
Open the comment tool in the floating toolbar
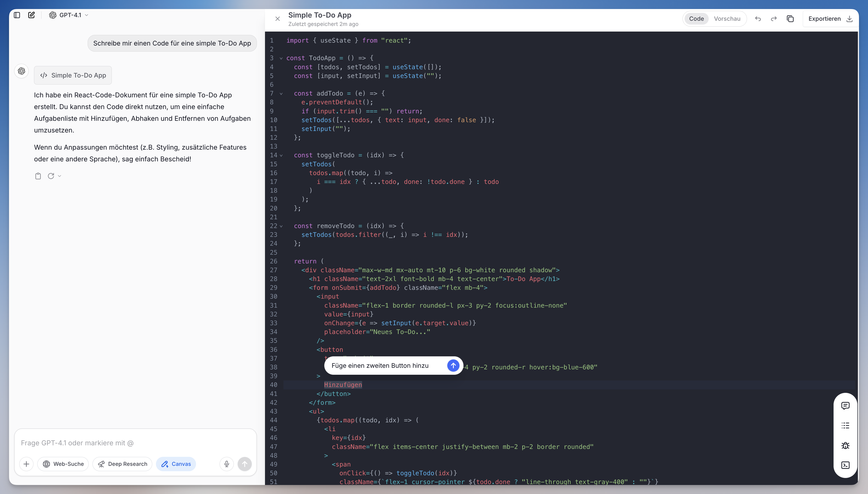(845, 405)
